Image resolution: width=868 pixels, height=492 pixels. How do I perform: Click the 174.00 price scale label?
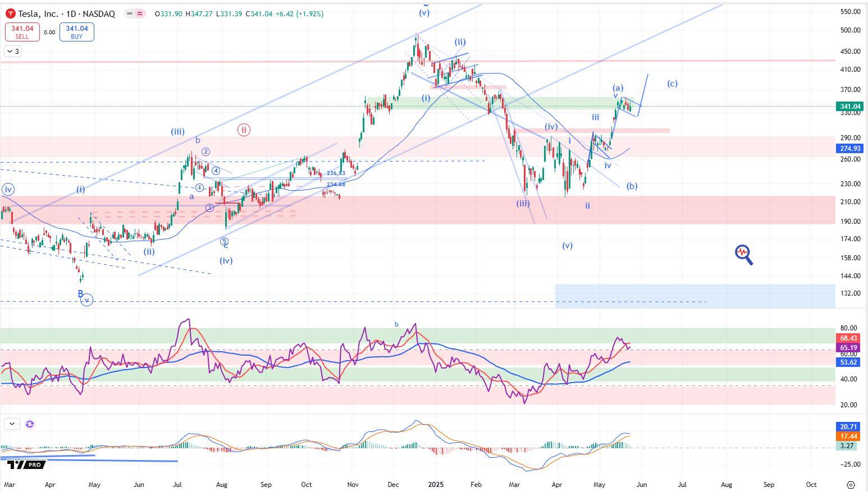coord(851,239)
